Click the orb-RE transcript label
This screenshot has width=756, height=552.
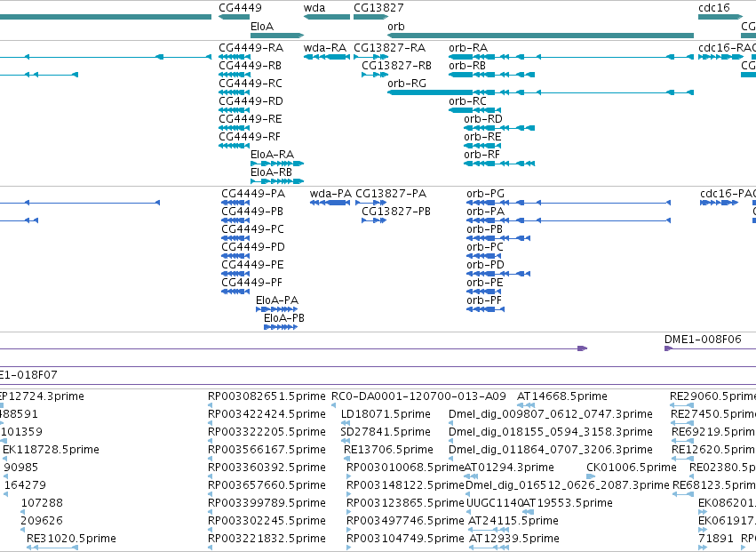pyautogui.click(x=482, y=137)
